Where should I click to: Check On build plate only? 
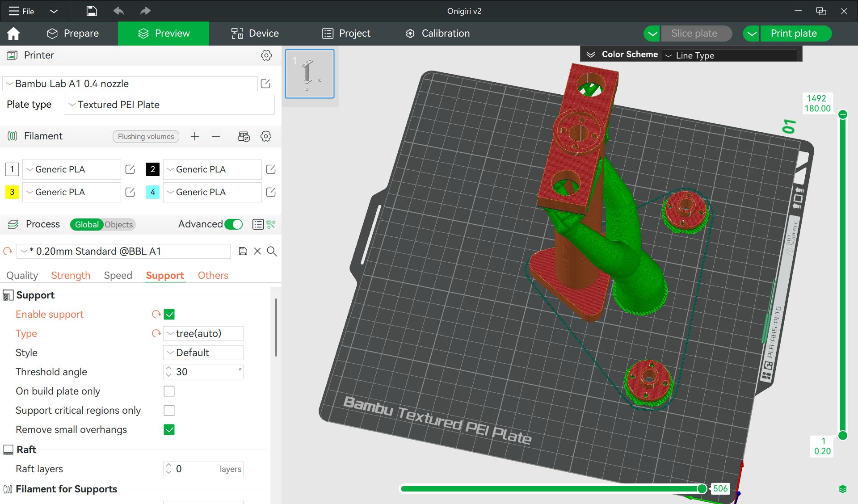tap(169, 391)
